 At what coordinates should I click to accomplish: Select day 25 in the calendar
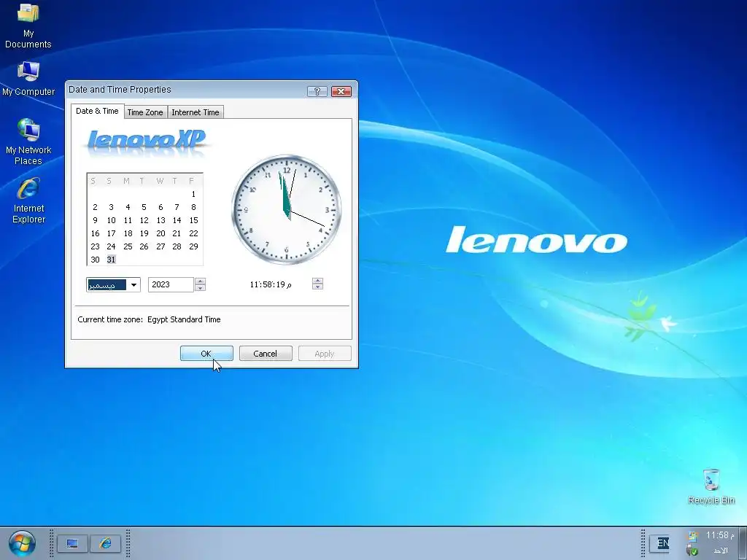128,246
